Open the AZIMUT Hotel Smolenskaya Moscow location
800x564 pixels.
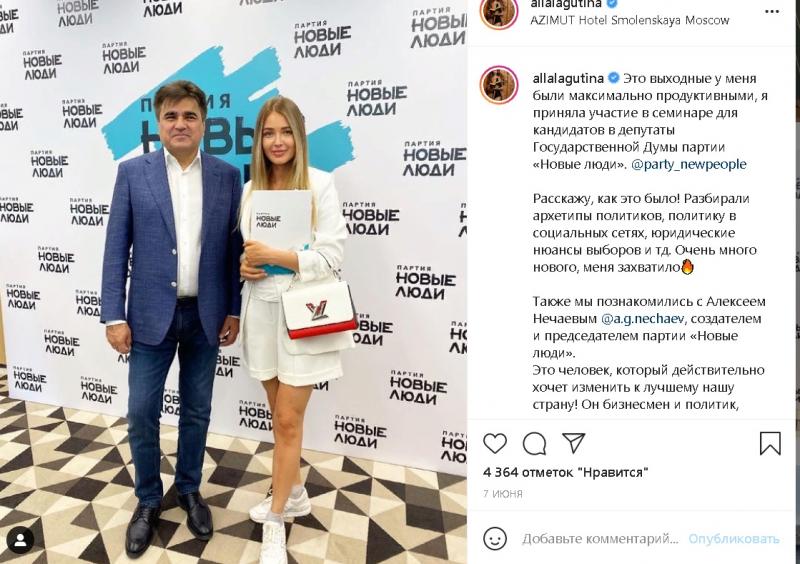630,20
